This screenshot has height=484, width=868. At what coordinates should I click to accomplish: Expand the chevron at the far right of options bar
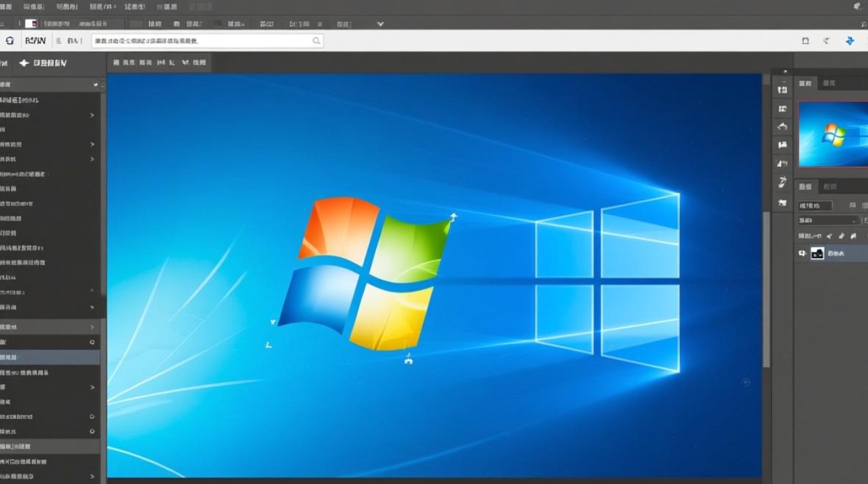[380, 23]
